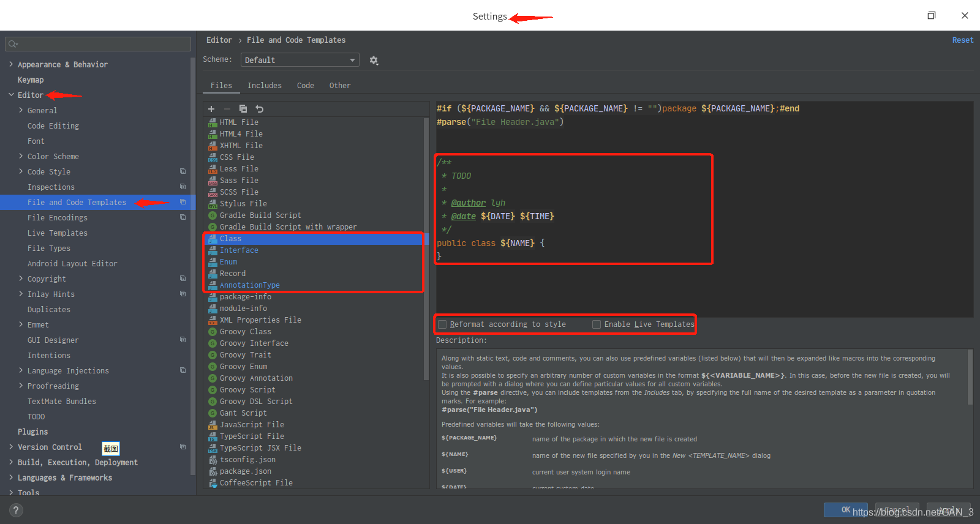Click project-level icon beside Version Control
Screen dimensions: 980x524
(x=183, y=447)
